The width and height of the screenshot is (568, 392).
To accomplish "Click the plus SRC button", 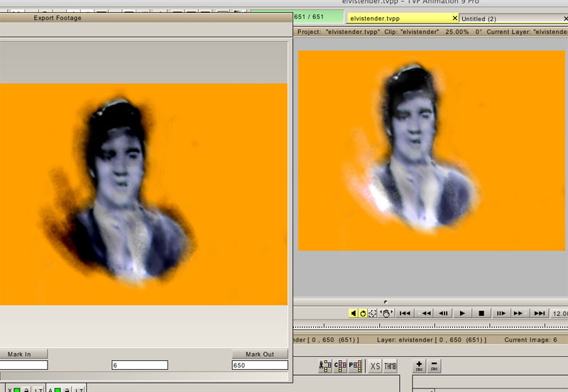I will click(x=419, y=366).
